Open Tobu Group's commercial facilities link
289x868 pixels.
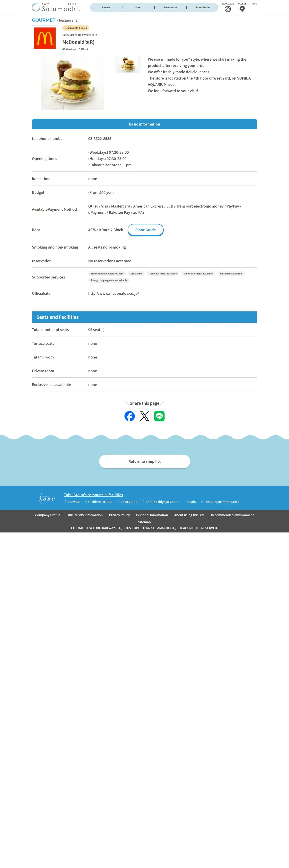pos(93,495)
